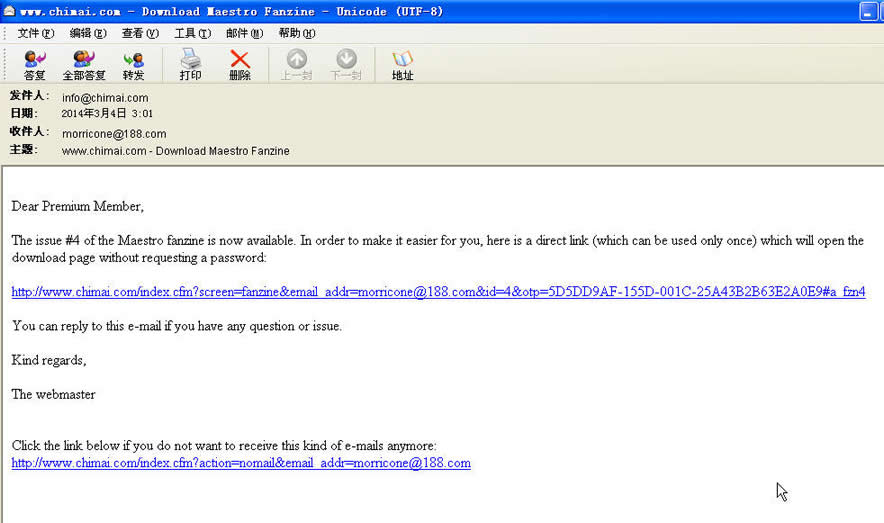Click the 'You can reply to this e-mail' sentence

point(176,326)
